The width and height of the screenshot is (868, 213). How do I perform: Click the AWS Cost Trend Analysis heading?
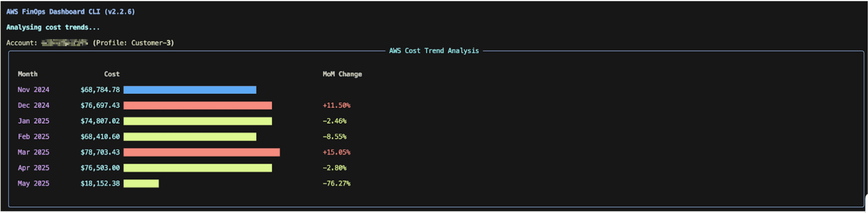point(434,51)
